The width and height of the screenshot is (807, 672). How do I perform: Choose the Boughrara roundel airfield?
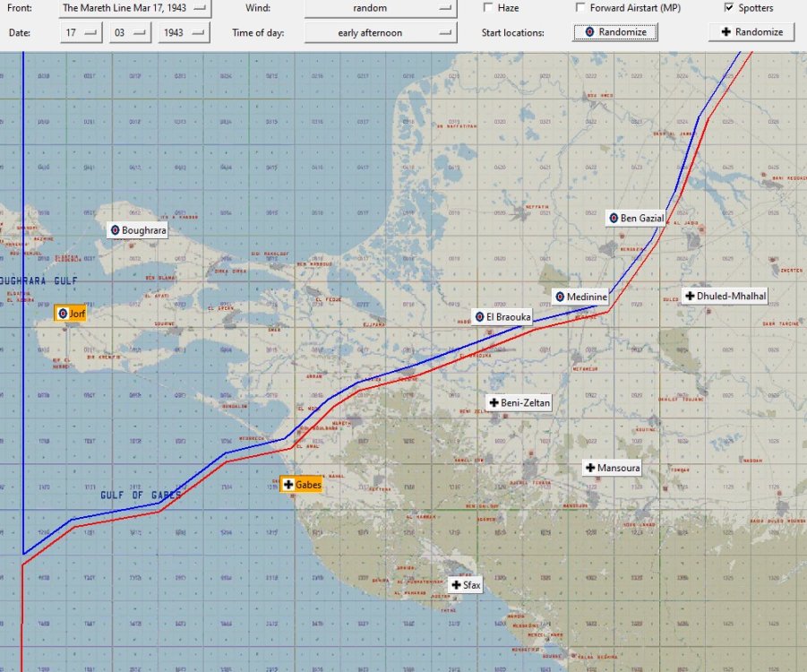pos(137,230)
